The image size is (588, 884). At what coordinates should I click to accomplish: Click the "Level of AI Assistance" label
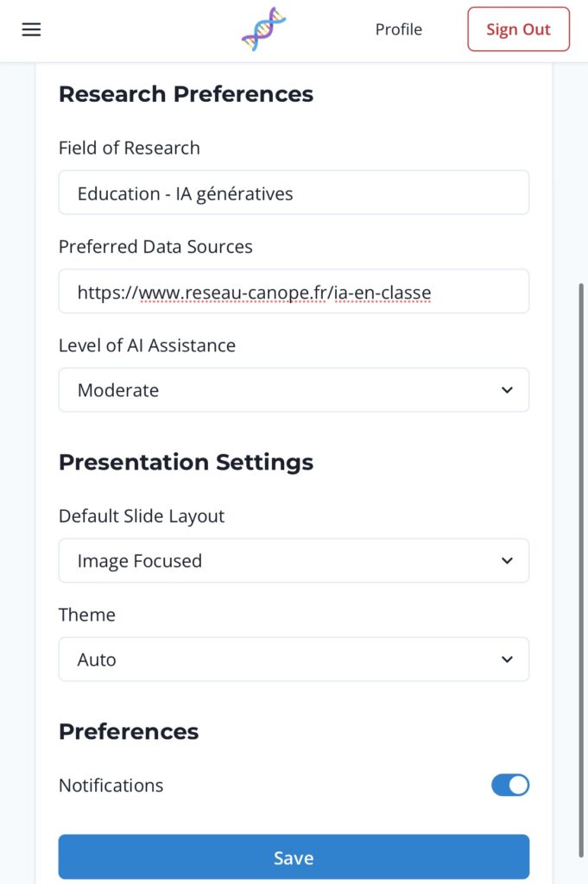pos(147,345)
